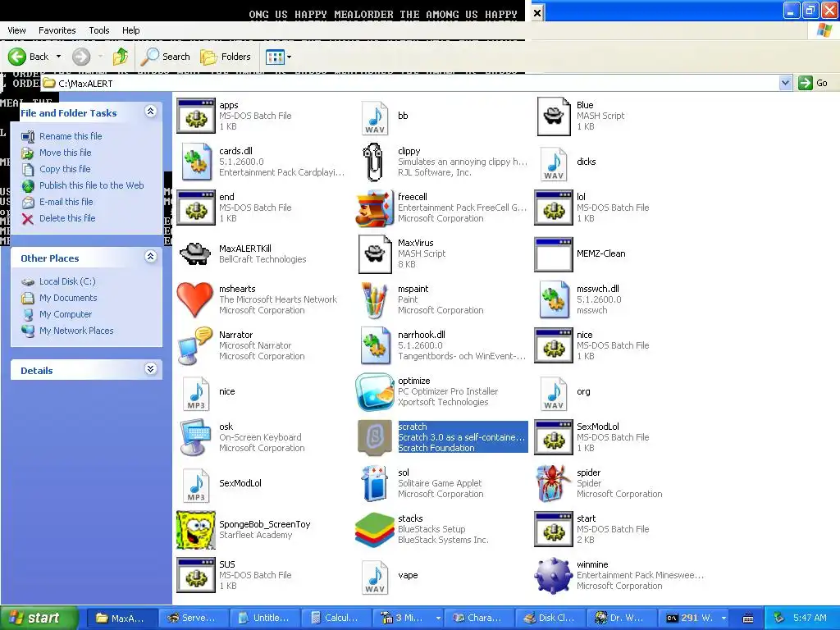Click the Back navigation button
This screenshot has width=840, height=630.
pos(29,57)
